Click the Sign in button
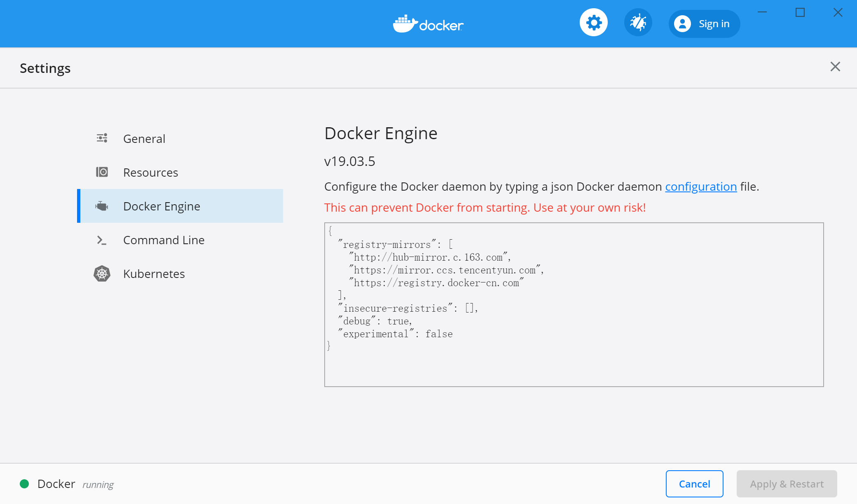 pyautogui.click(x=704, y=24)
